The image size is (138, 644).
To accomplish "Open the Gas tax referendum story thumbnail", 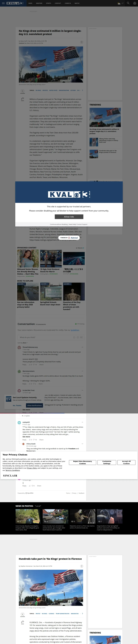I will 28,292.
